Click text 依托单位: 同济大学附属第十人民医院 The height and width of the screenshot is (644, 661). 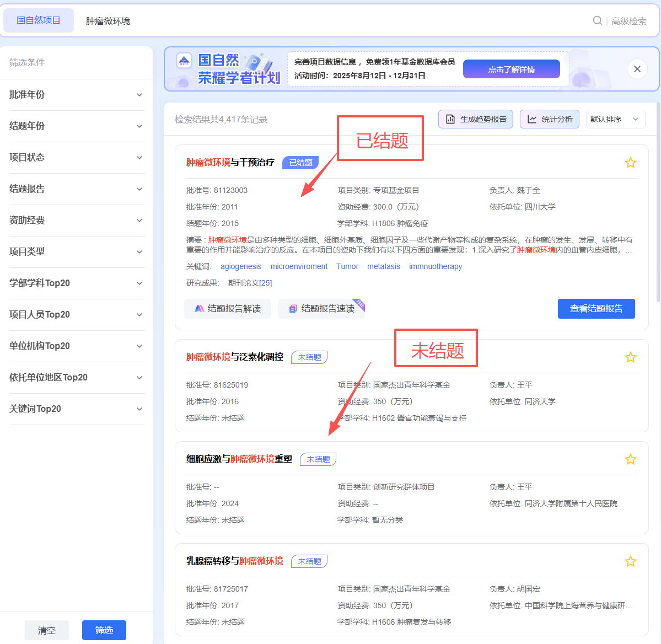(553, 503)
